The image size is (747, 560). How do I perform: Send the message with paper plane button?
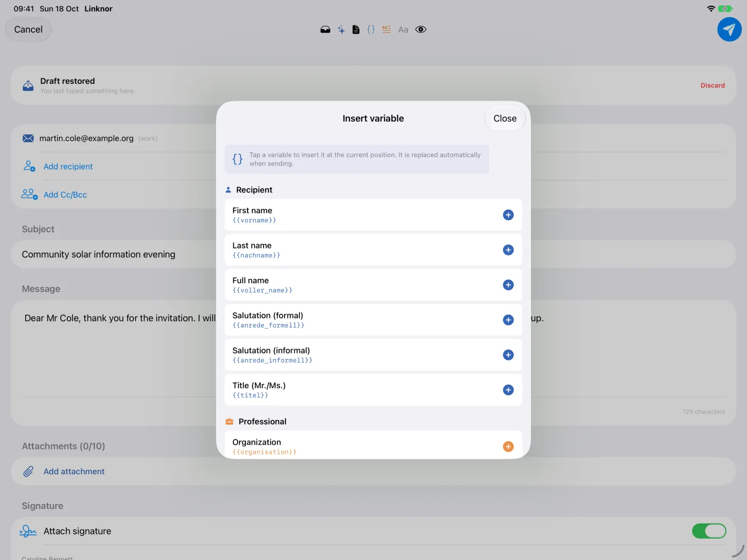[x=729, y=29]
